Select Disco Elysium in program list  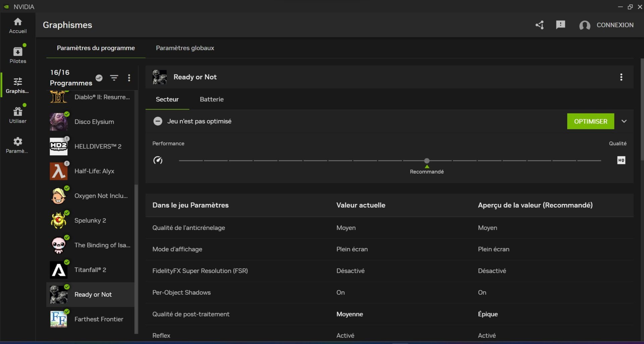90,122
